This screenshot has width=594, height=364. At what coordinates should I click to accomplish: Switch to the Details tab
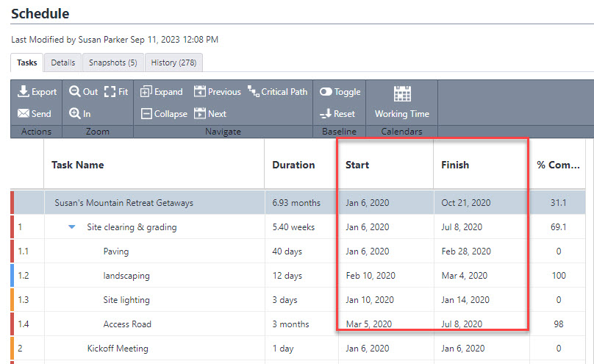point(63,63)
